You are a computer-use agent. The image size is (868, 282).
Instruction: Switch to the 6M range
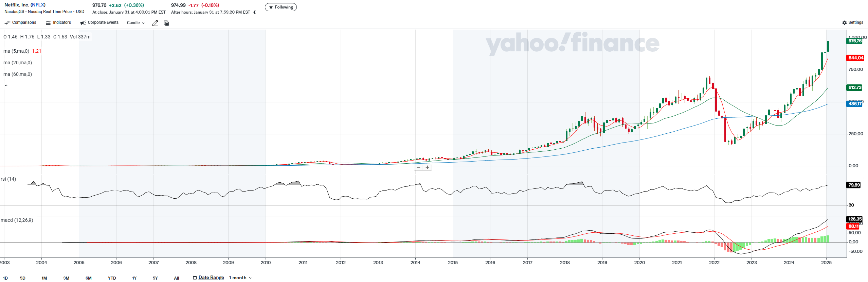[89, 278]
